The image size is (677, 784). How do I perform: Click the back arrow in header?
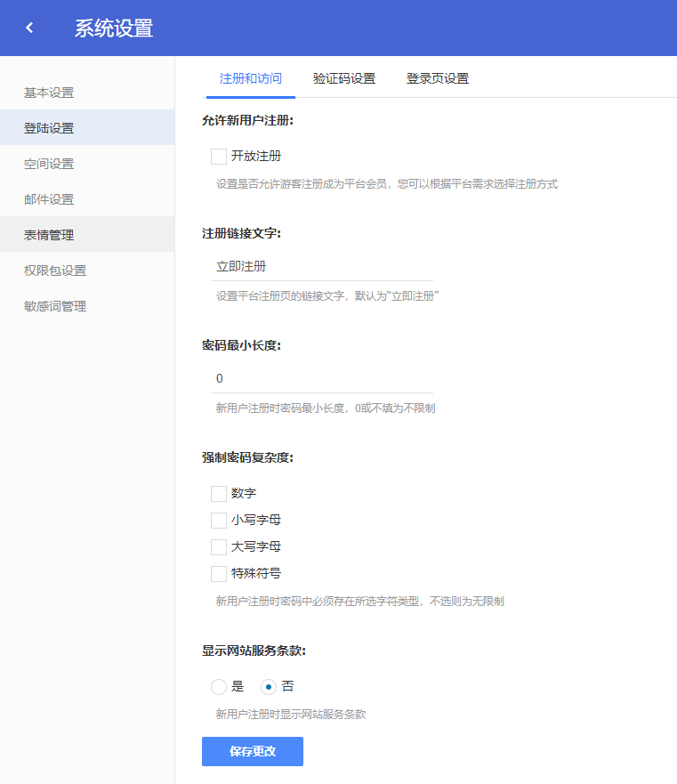pos(29,28)
